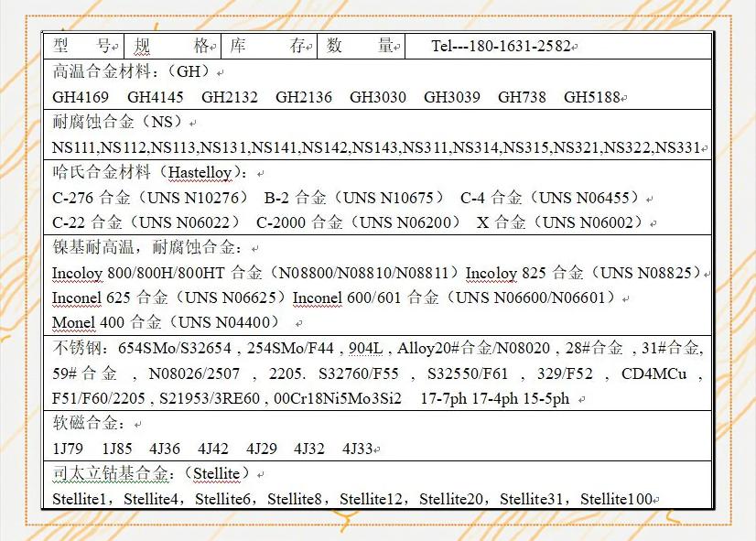756x541 pixels.
Task: Click C-22 合金(UNS N06022)
Action: click(146, 222)
